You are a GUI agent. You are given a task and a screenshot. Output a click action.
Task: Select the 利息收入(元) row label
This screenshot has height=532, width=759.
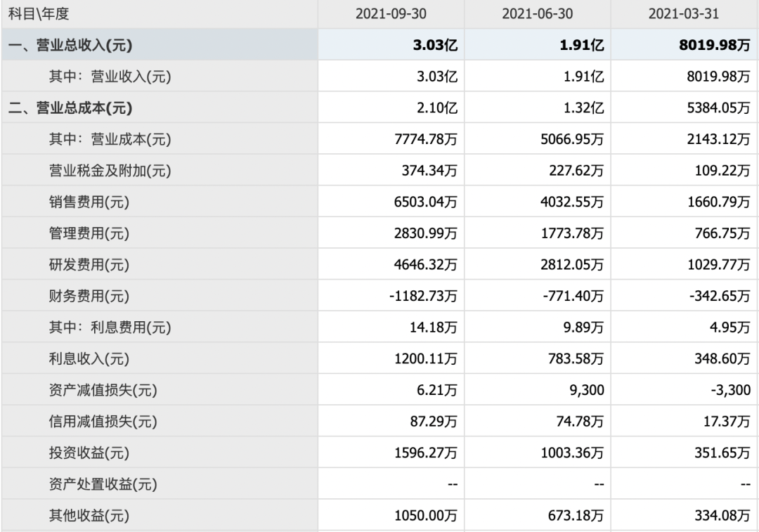pos(89,358)
